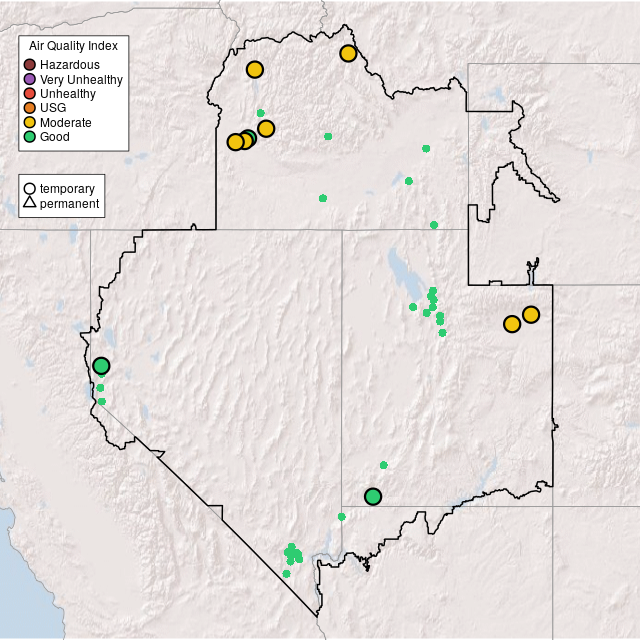Click the 'Very Unhealthy' legend label text
Screen dimensions: 640x640
point(81,79)
